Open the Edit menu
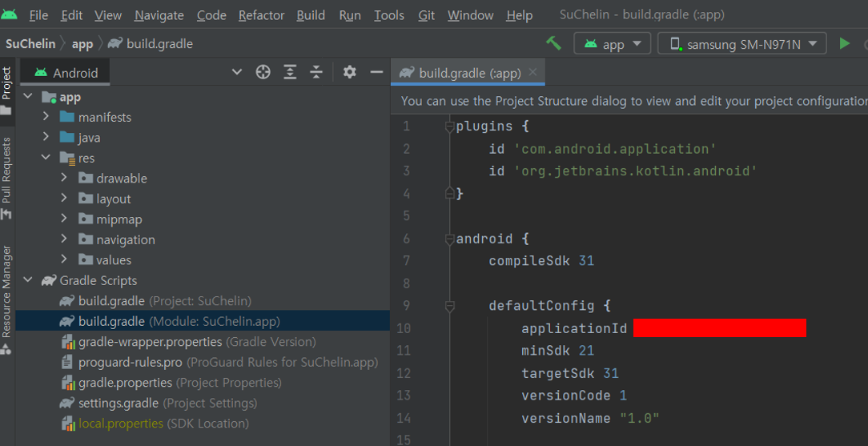 [71, 15]
